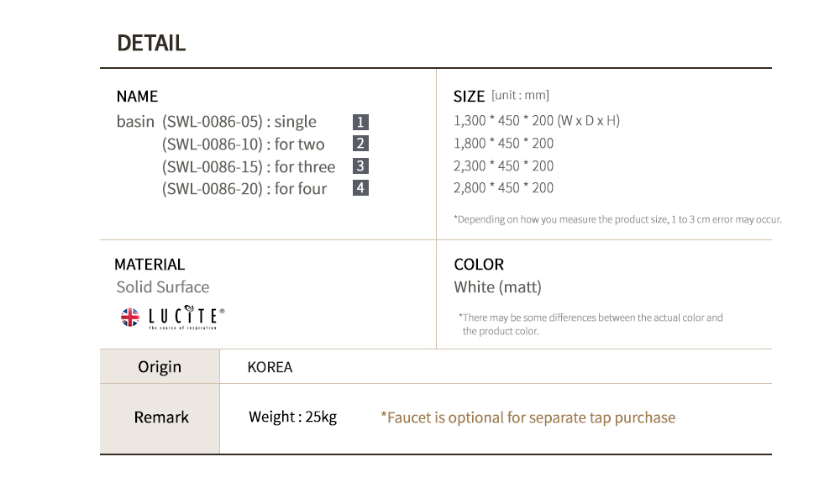840x504 pixels.
Task: Select the KOREA origin value
Action: (270, 367)
